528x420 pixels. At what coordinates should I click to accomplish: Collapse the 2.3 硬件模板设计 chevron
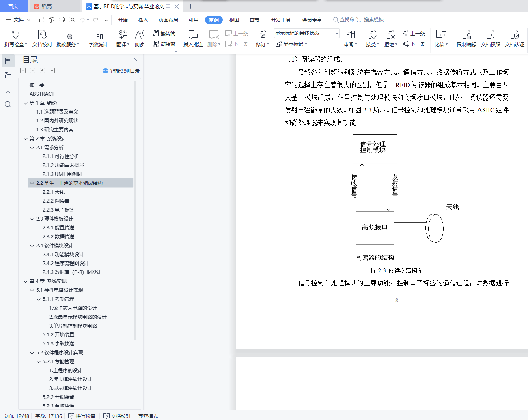(x=32, y=219)
